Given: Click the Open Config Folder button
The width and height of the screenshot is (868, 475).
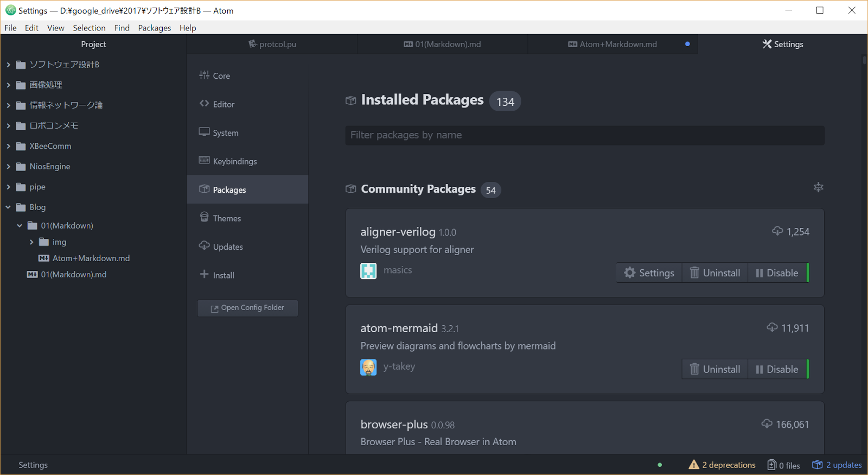Looking at the screenshot, I should [x=247, y=308].
